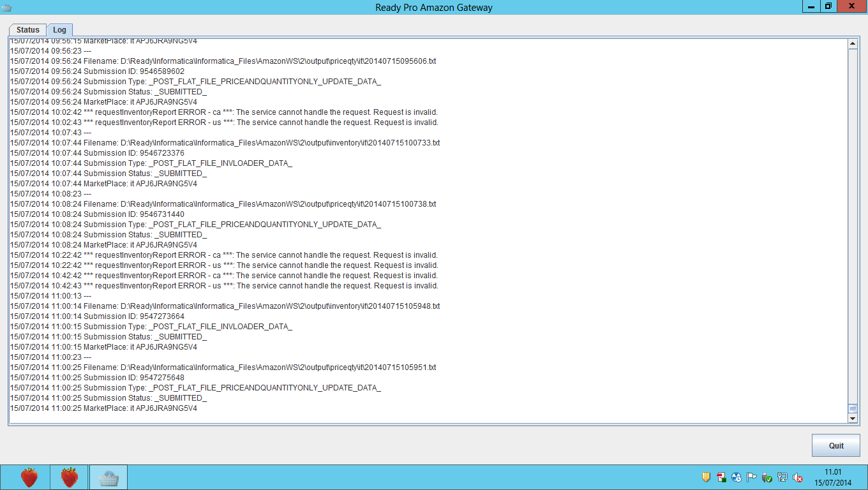Open the network connection tray icon
Viewport: 868px width, 490px height.
[x=782, y=477]
